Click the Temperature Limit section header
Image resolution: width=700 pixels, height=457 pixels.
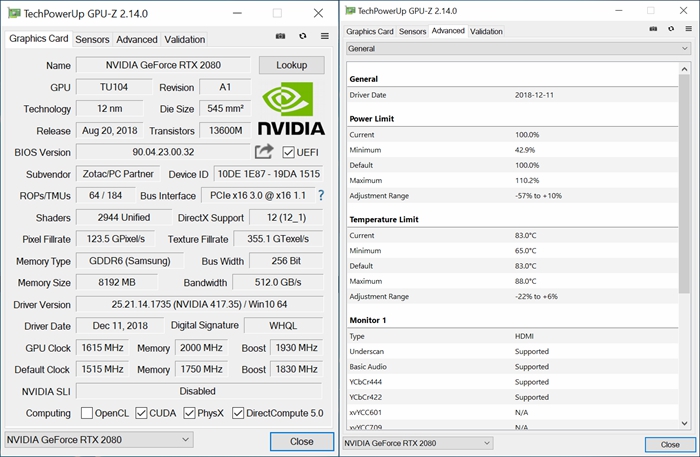click(x=383, y=220)
